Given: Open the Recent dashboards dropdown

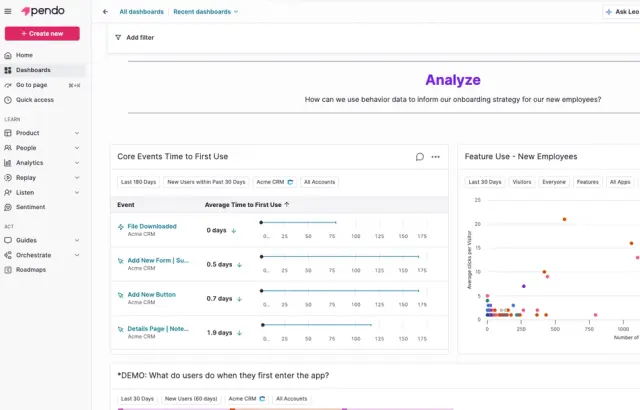Looking at the screenshot, I should coord(205,12).
